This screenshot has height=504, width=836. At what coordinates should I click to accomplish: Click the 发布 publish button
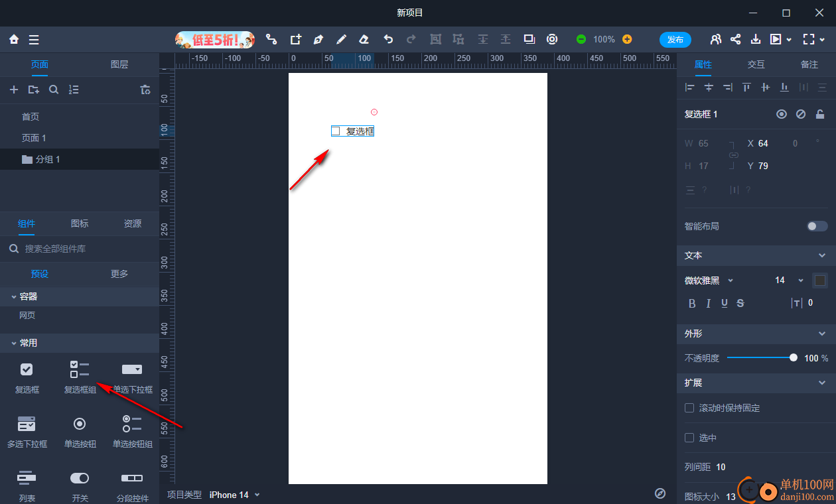point(675,40)
